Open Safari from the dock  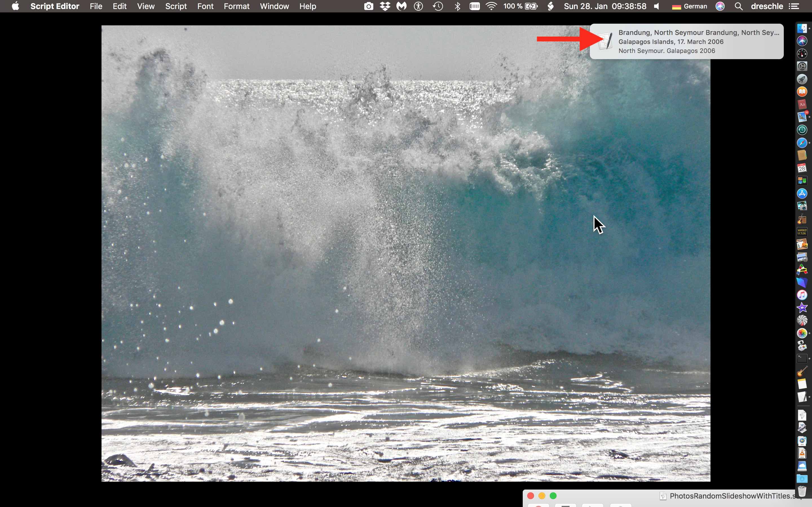[802, 143]
